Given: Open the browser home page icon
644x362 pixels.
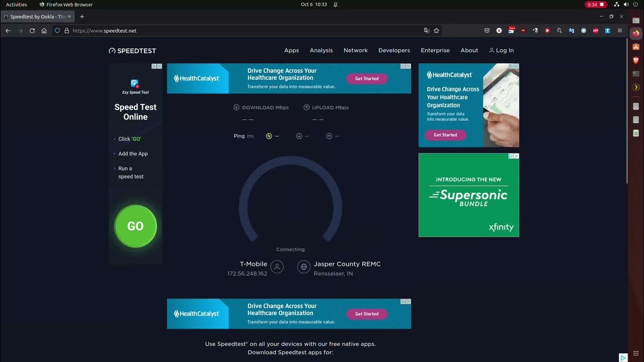Looking at the screenshot, I should click(44, 31).
